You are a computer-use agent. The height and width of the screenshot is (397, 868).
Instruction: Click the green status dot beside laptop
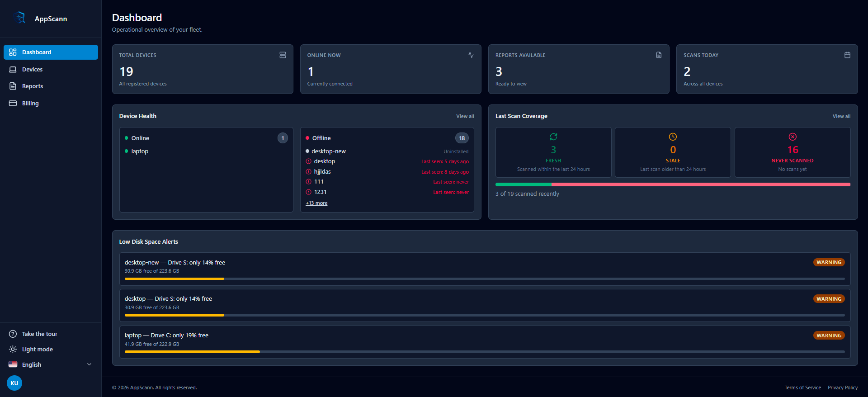(127, 151)
